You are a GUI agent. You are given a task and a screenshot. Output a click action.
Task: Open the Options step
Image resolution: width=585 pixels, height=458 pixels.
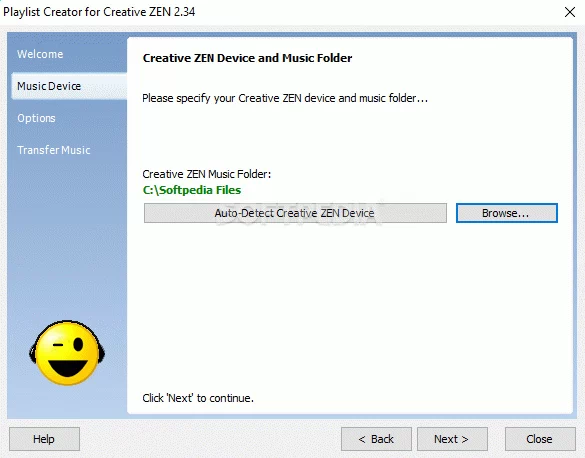pos(36,118)
